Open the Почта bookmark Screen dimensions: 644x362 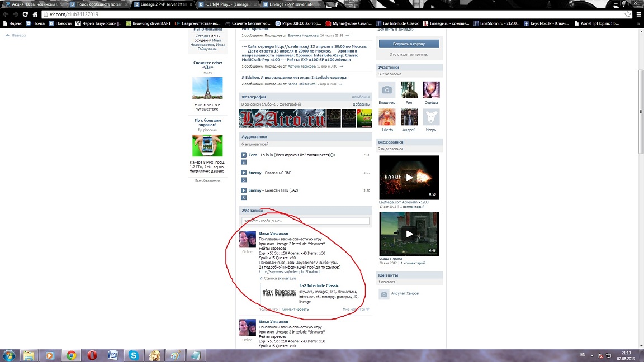point(35,23)
